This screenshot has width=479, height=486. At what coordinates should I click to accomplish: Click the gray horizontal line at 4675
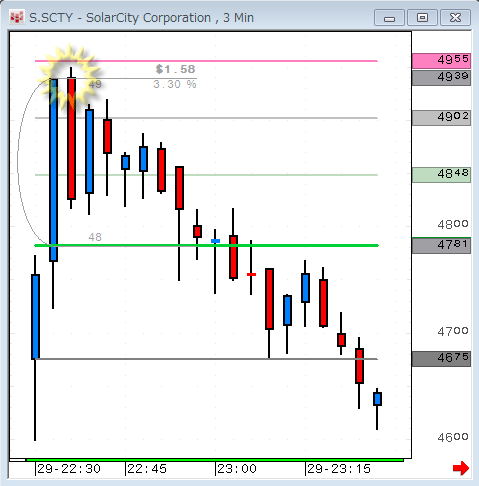206,359
